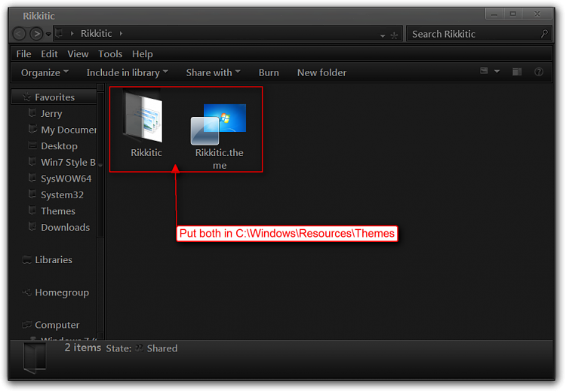This screenshot has width=566, height=392.
Task: Open Include in library dropdown
Action: click(x=127, y=72)
